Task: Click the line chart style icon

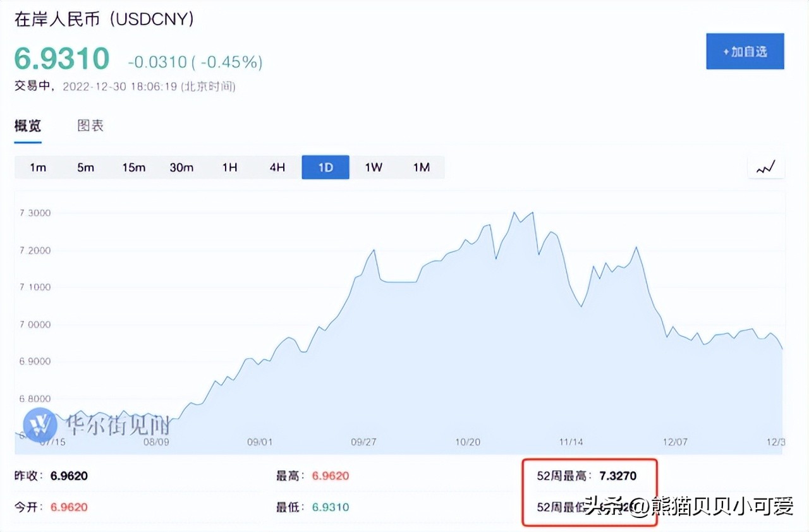Action: (765, 167)
